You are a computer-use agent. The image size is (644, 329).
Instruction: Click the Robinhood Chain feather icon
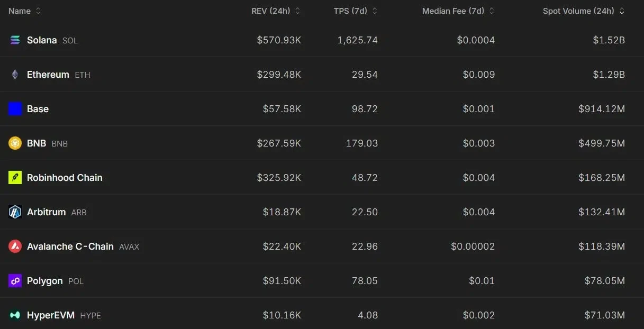click(15, 178)
